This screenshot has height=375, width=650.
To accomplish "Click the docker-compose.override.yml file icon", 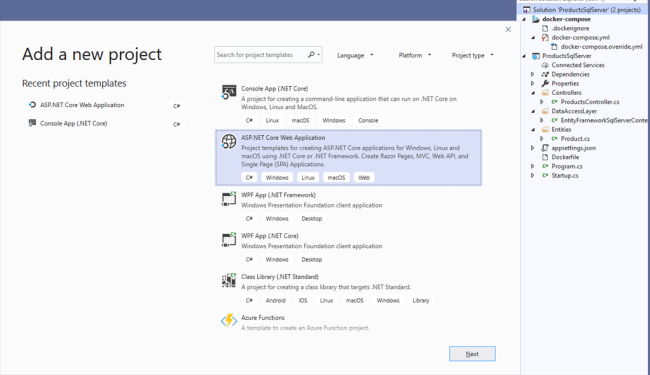I will click(x=554, y=47).
